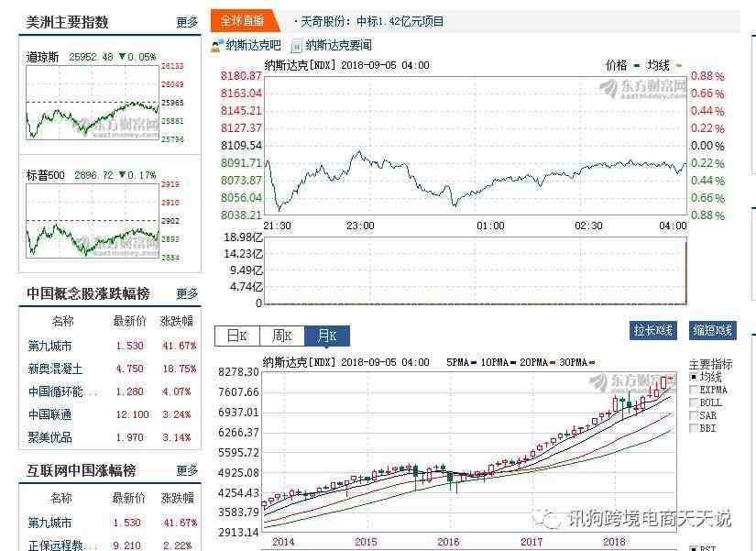Click the 纳斯达克吧 forum icon
The width and height of the screenshot is (756, 551).
coord(217,46)
